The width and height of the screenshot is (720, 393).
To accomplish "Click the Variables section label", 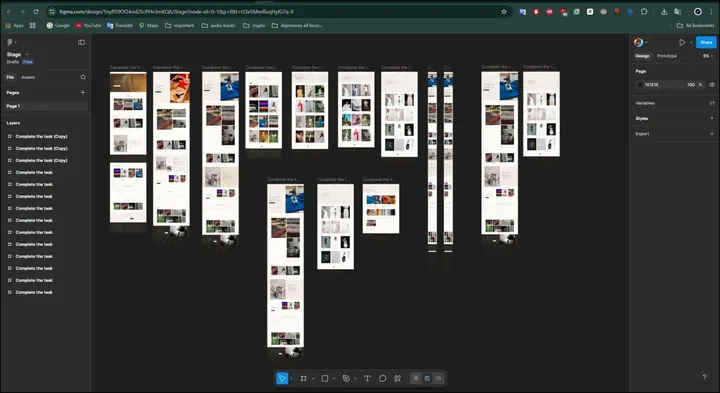I will click(x=645, y=103).
